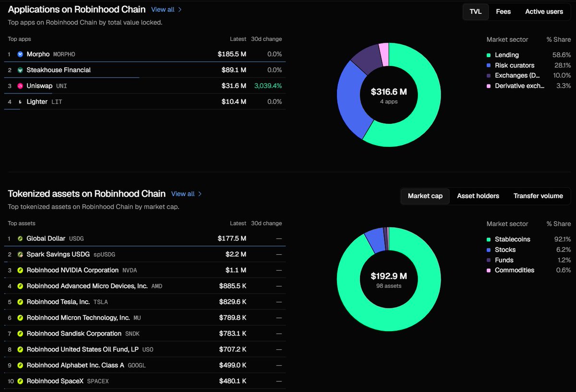The image size is (576, 392).
Task: Click the Derivative exch... legend entry
Action: pos(528,86)
